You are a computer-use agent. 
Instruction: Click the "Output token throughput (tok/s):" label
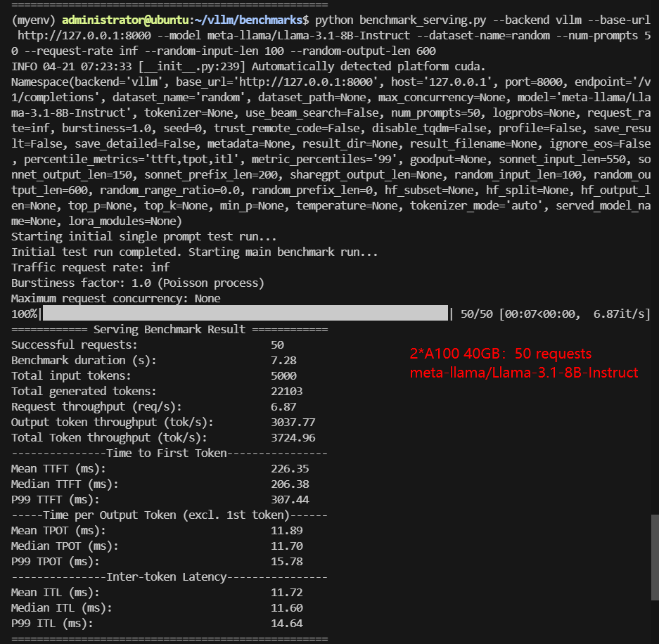click(x=113, y=423)
